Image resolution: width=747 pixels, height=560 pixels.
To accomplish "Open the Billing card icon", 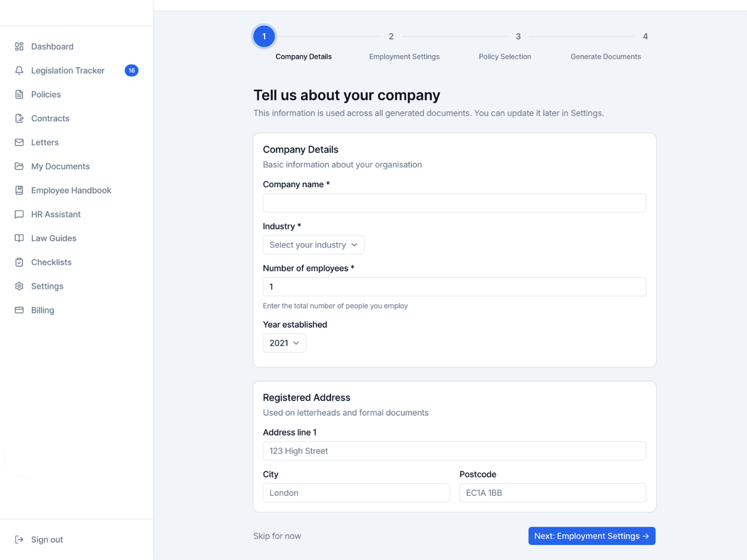I will coord(19,310).
